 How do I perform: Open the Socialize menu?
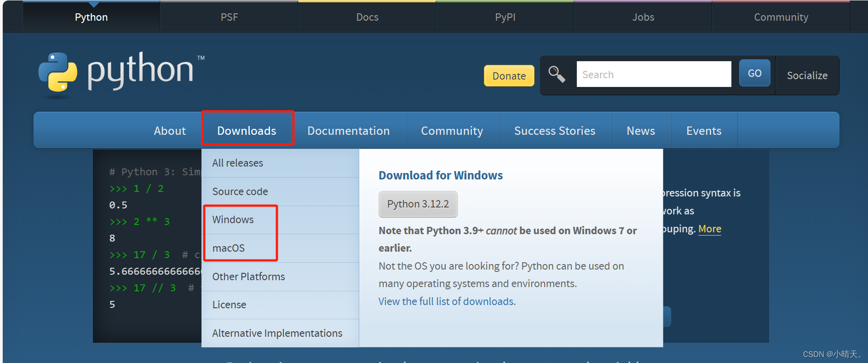(x=807, y=75)
